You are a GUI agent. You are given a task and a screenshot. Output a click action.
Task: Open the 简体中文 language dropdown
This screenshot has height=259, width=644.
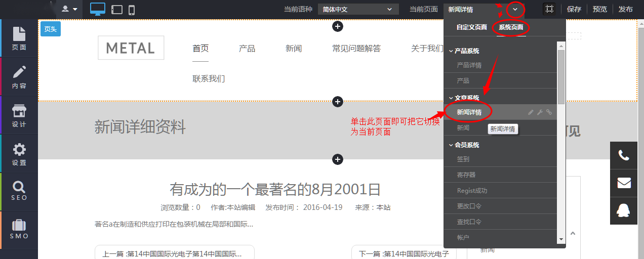358,9
